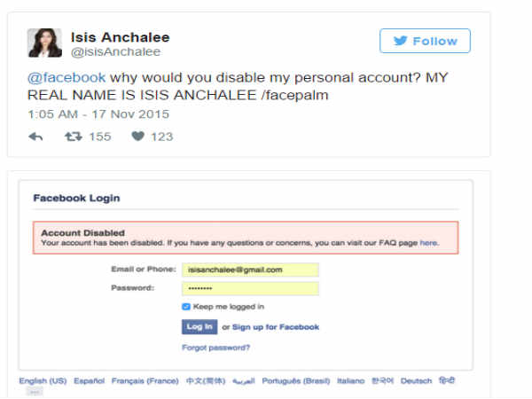
Task: Click the reply arrow icon
Action: [35, 137]
